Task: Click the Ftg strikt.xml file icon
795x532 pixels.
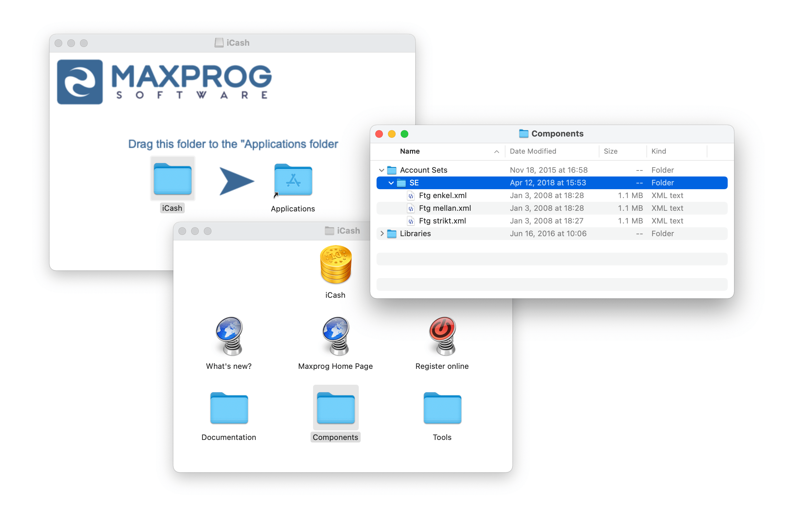Action: [411, 221]
